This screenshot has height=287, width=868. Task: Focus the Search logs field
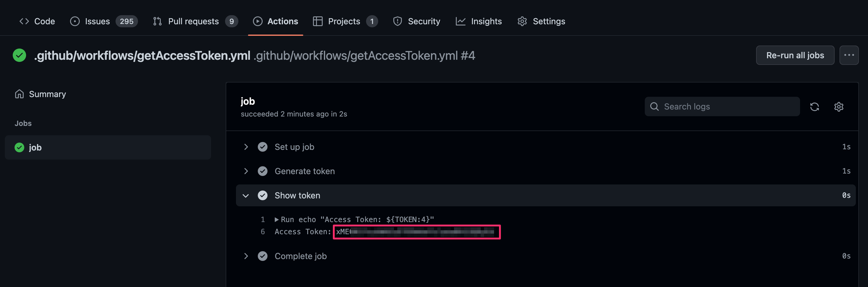pyautogui.click(x=722, y=106)
